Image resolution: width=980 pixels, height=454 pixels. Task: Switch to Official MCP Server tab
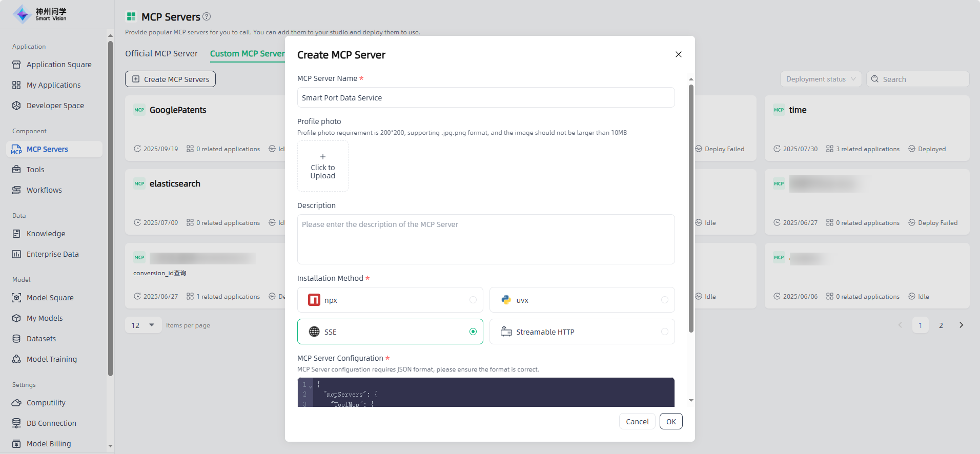[x=161, y=53]
